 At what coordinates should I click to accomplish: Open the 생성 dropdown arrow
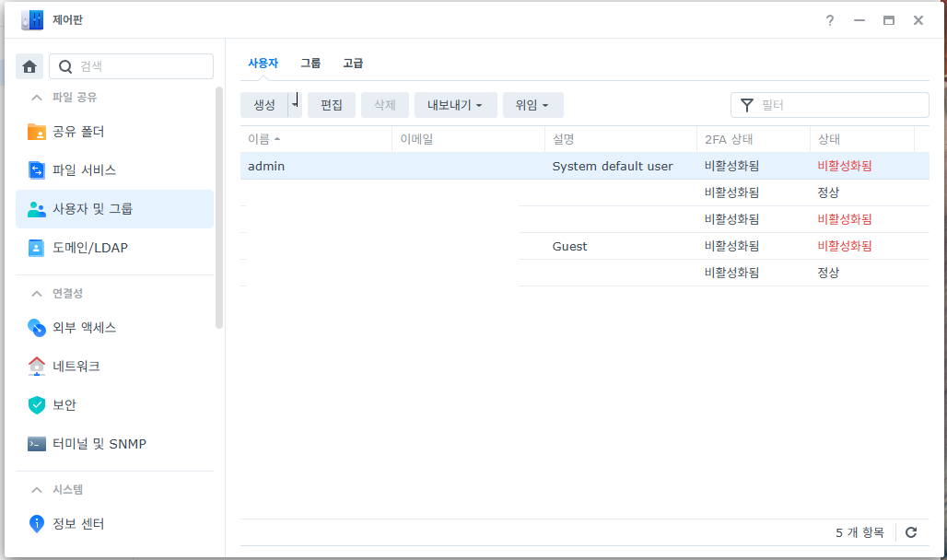295,105
